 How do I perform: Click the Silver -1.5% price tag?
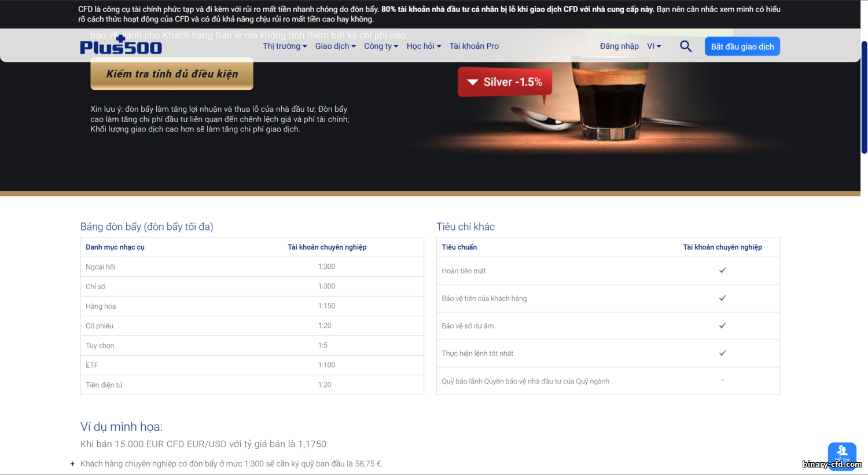(505, 82)
